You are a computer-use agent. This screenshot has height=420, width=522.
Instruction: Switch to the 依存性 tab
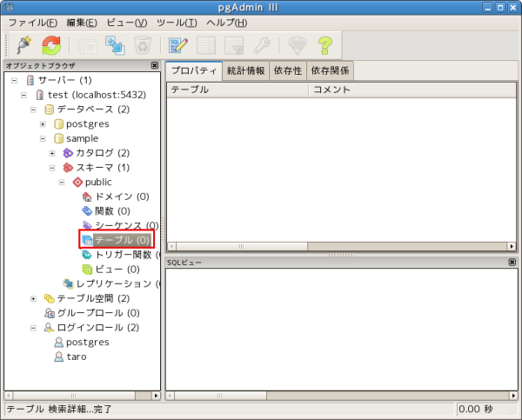(x=288, y=70)
